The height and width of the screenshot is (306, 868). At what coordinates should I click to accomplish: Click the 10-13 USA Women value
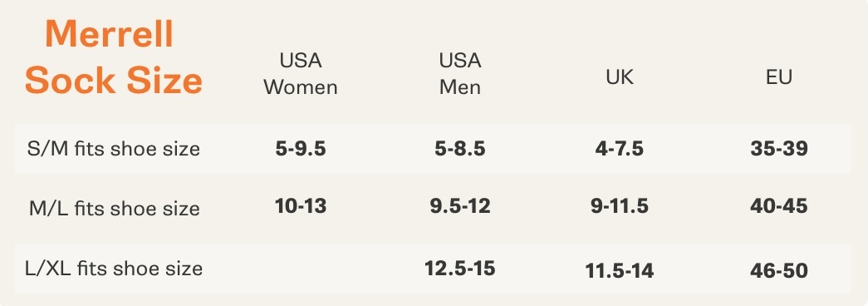(x=301, y=206)
